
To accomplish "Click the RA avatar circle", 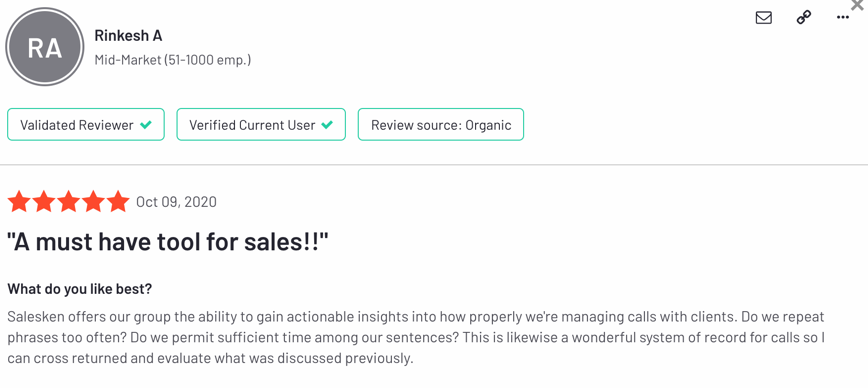I will [45, 48].
